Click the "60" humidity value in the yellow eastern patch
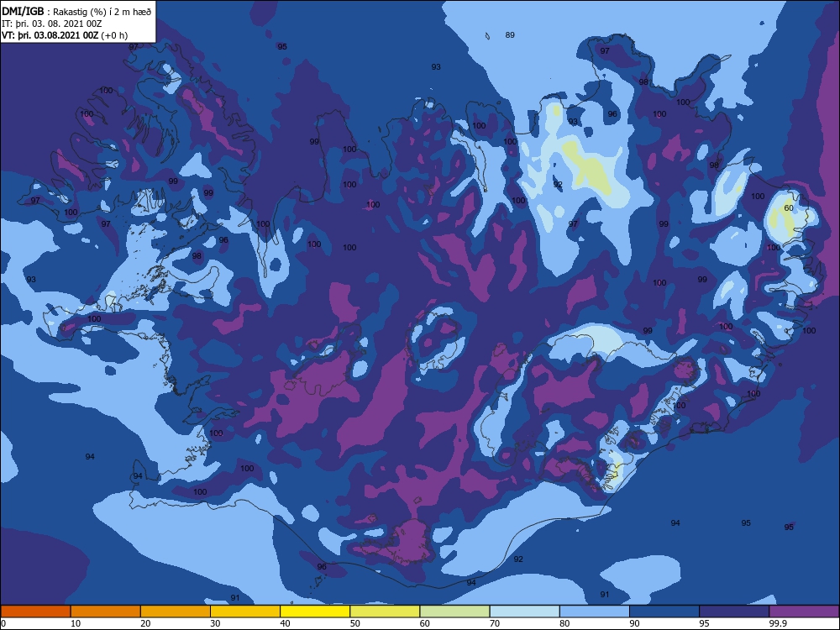840x630 pixels. pyautogui.click(x=789, y=207)
